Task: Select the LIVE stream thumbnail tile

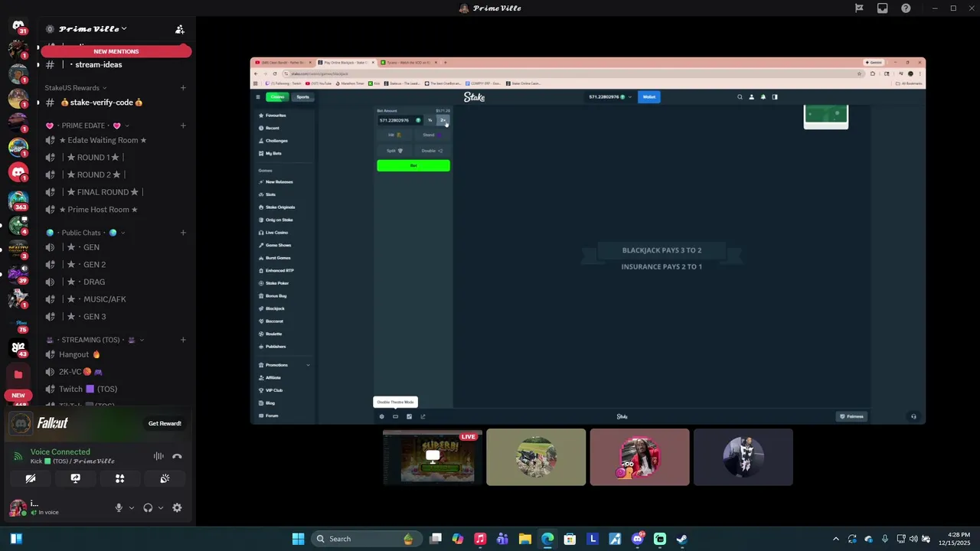Action: (x=433, y=457)
